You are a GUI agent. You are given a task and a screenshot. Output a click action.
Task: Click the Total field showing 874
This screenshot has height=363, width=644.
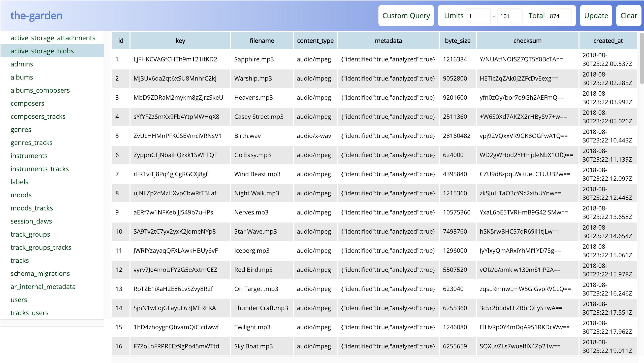pos(559,16)
